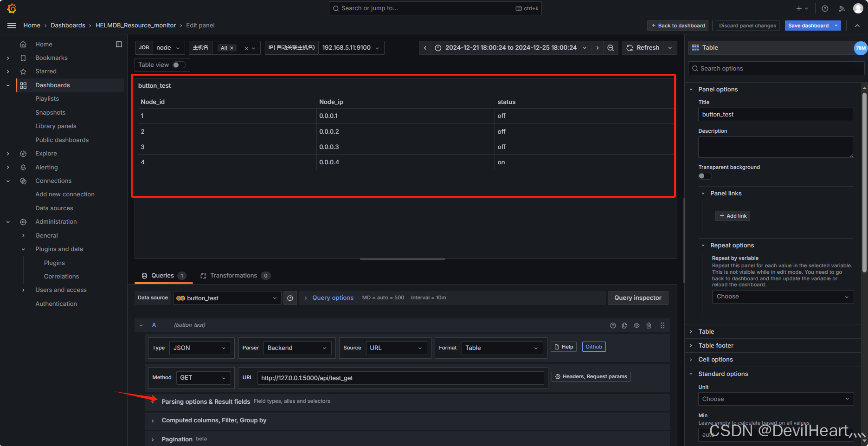Open Data sources in the sidebar
The image size is (868, 446).
[x=54, y=208]
